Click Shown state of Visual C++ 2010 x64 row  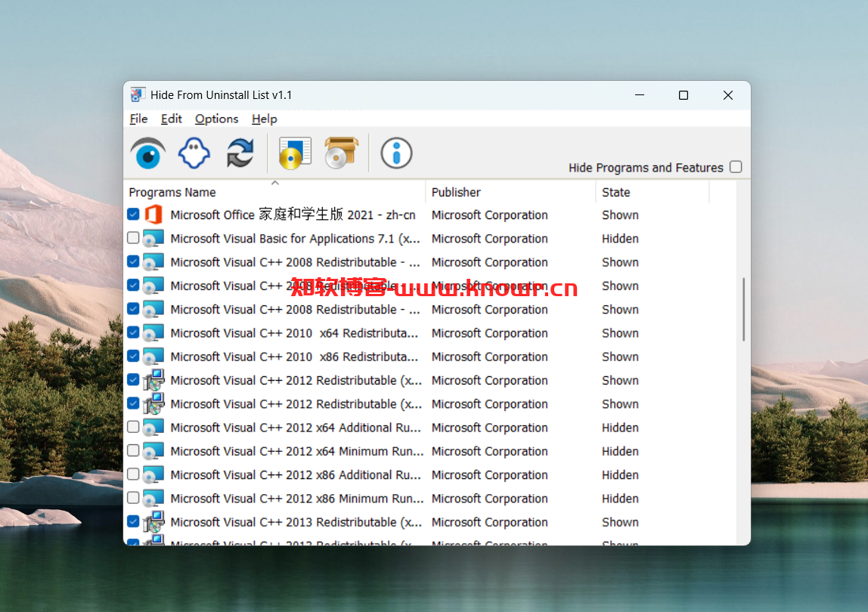tap(620, 333)
